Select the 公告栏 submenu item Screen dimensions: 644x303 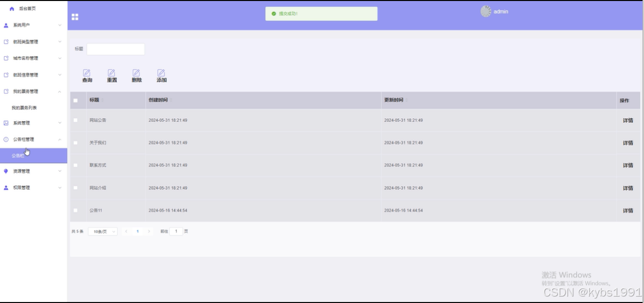point(34,155)
